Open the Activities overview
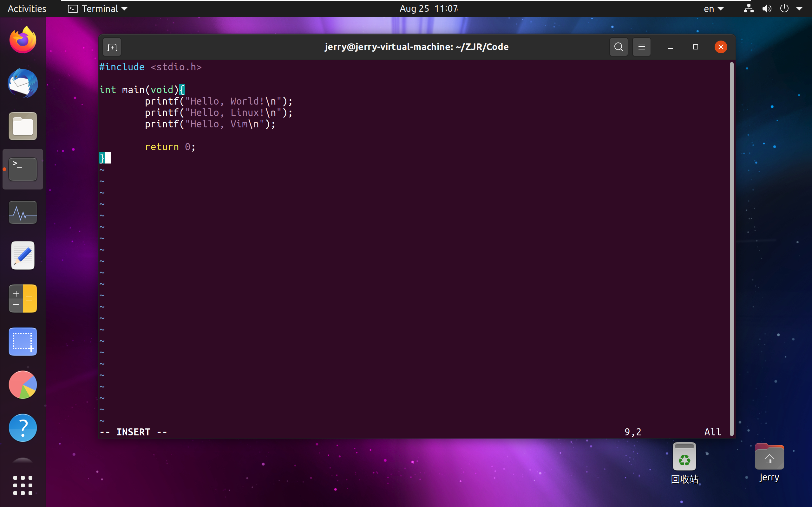The height and width of the screenshot is (507, 812). pyautogui.click(x=27, y=9)
